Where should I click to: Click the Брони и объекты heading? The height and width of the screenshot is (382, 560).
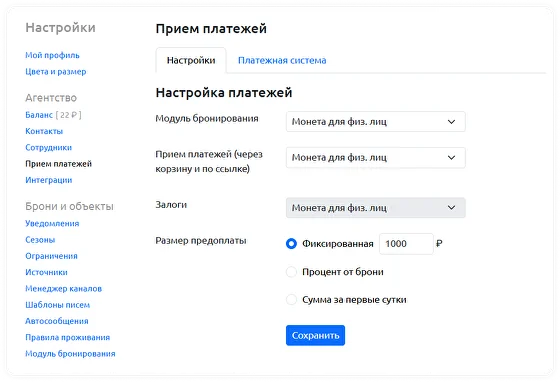(x=69, y=206)
